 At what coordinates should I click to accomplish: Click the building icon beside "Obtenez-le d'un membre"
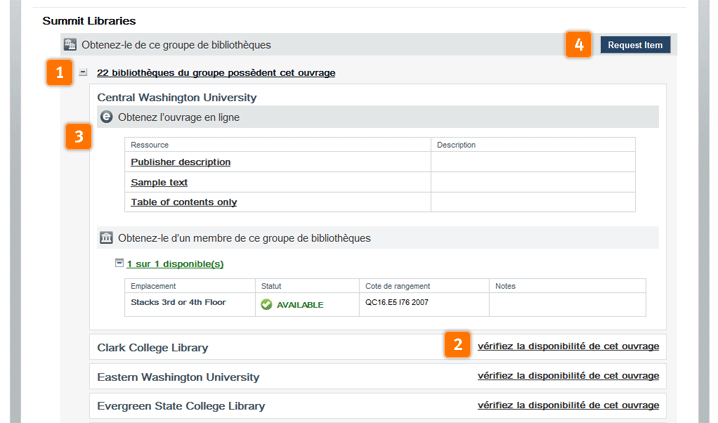pos(107,238)
